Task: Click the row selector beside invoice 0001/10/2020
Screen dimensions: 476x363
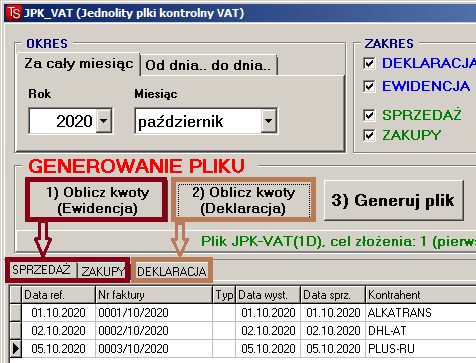Action: (x=15, y=313)
